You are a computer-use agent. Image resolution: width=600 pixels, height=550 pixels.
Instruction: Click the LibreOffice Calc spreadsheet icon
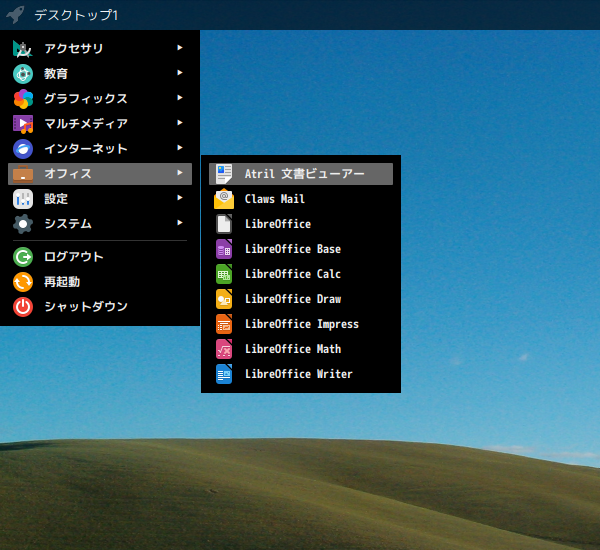[224, 274]
